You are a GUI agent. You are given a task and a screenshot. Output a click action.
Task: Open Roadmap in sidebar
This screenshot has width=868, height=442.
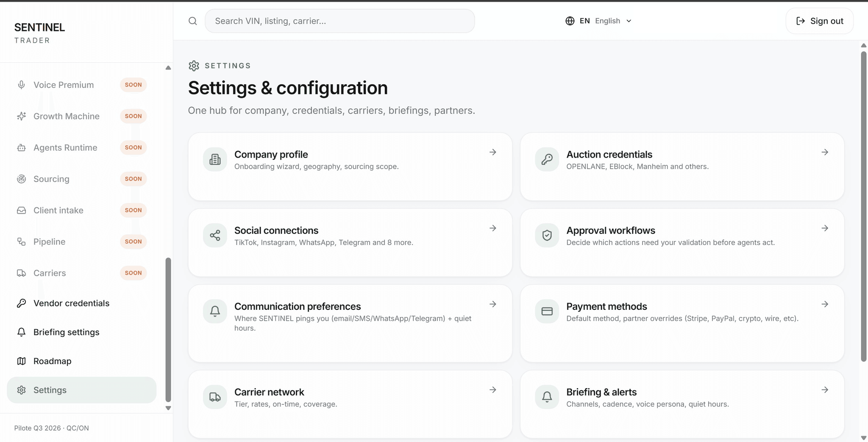pos(81,361)
